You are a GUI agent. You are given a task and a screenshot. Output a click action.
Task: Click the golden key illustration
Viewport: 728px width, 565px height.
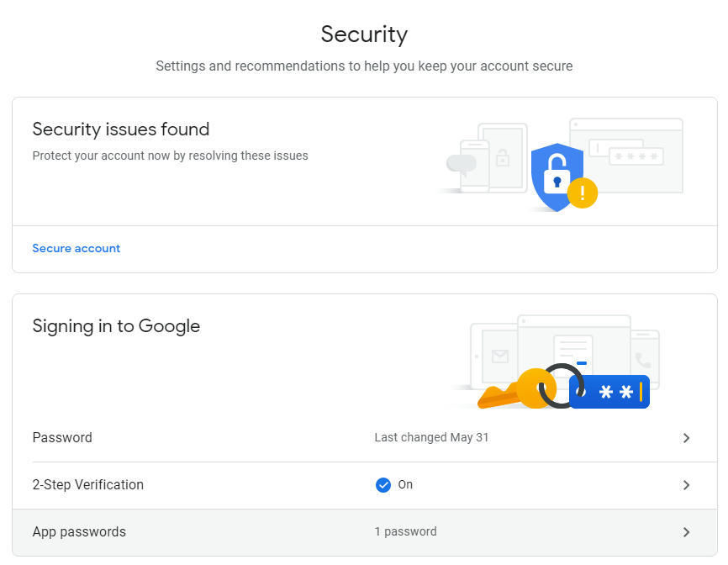click(x=517, y=389)
